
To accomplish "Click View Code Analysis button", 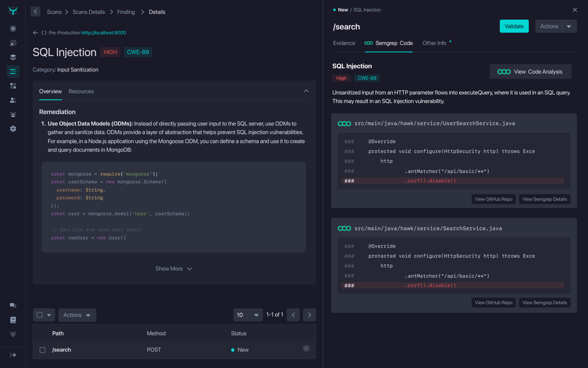I will (x=530, y=72).
